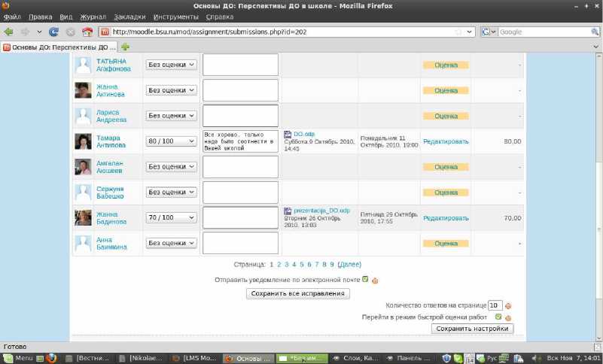This screenshot has height=364, width=603.
Task: Open grade dropdown for Лариса Андреева
Action: click(171, 115)
